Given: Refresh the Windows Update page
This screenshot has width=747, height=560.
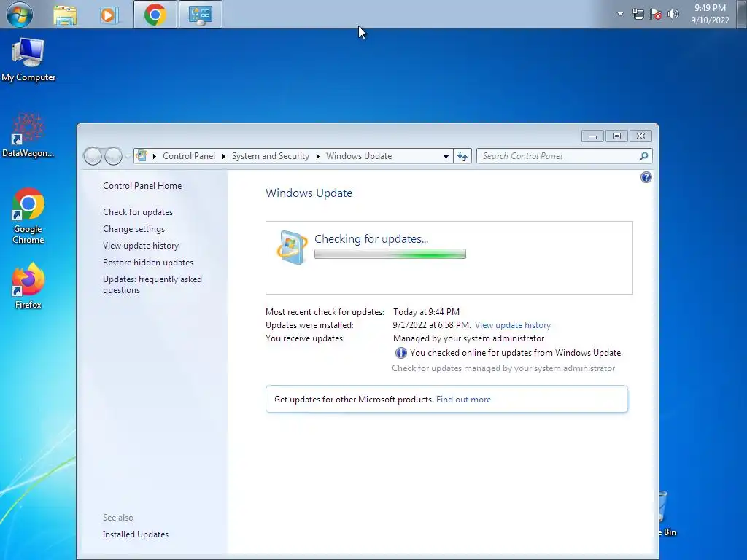Looking at the screenshot, I should tap(462, 156).
